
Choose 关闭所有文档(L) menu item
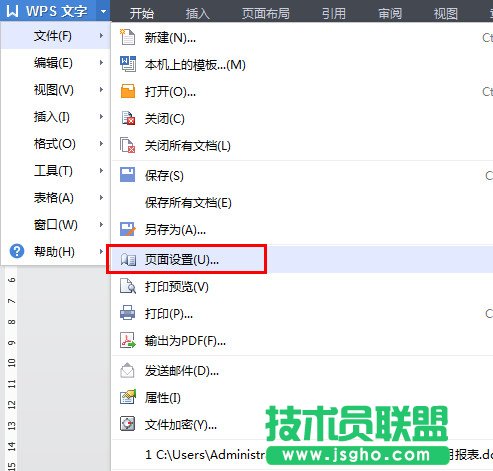coord(302,145)
